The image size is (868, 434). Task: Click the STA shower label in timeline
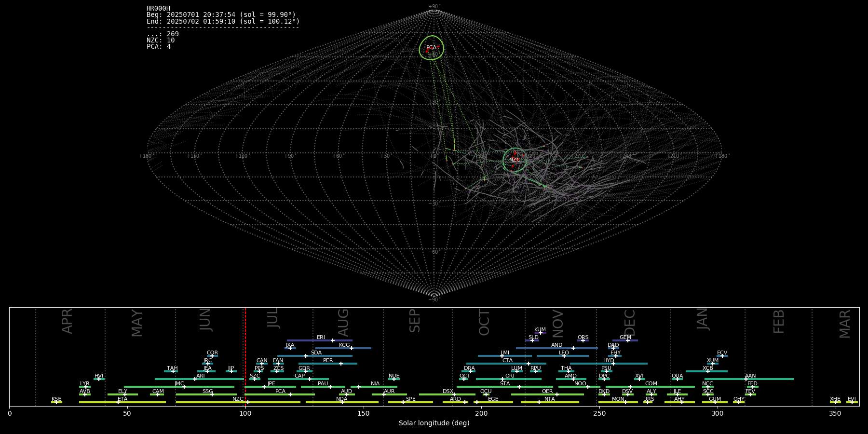505,384
